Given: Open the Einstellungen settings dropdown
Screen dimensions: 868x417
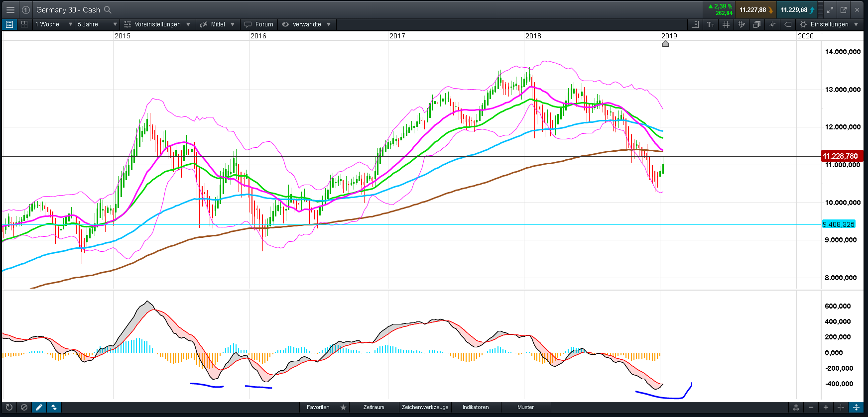Looking at the screenshot, I should pyautogui.click(x=829, y=24).
